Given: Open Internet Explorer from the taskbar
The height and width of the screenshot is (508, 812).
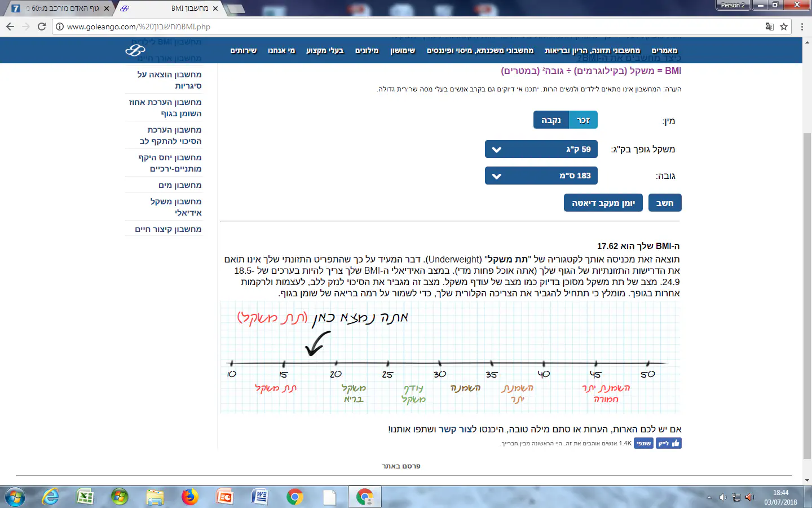Looking at the screenshot, I should (51, 497).
